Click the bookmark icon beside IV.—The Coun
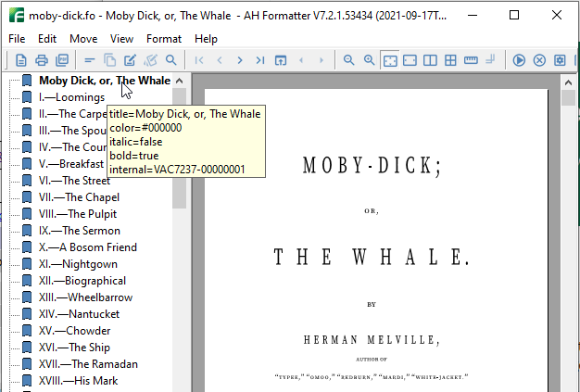This screenshot has height=392, width=580. 27,147
